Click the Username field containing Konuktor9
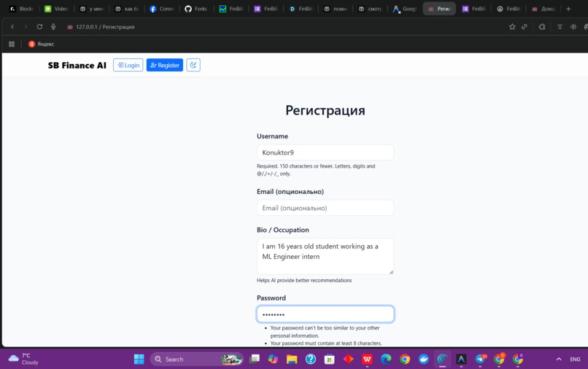588x369 pixels. click(x=325, y=152)
